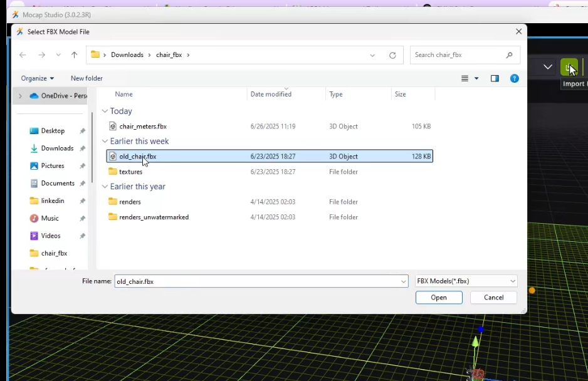588x381 pixels.
Task: Sort files by Date modified column
Action: point(271,94)
